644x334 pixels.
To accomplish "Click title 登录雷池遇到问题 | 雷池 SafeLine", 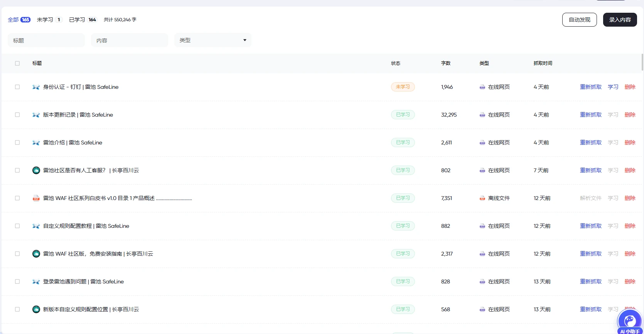I will click(x=83, y=281).
